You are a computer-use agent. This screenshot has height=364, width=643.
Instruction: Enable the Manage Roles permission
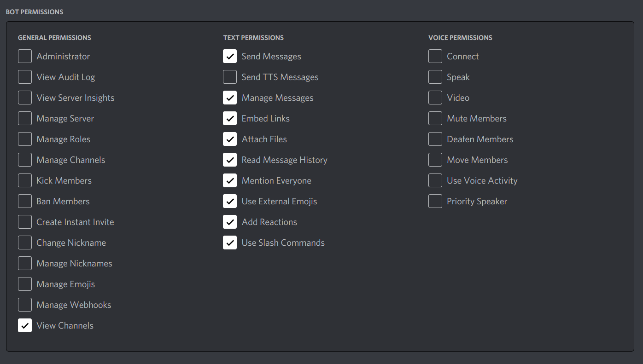tap(25, 139)
